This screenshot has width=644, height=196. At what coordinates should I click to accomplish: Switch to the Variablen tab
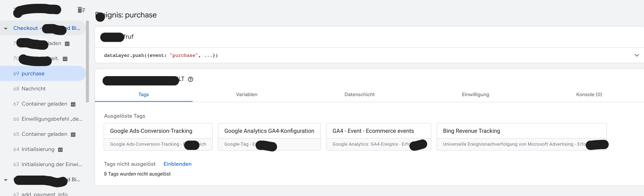pyautogui.click(x=247, y=95)
